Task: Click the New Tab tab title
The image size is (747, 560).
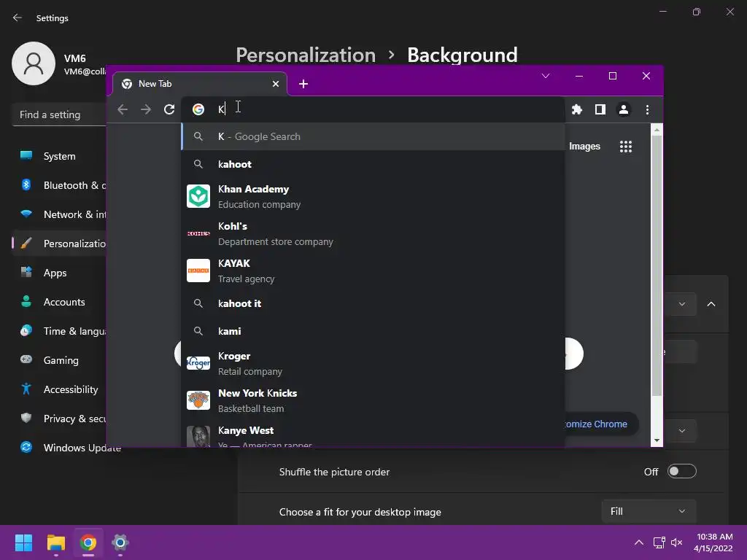Action: (155, 84)
